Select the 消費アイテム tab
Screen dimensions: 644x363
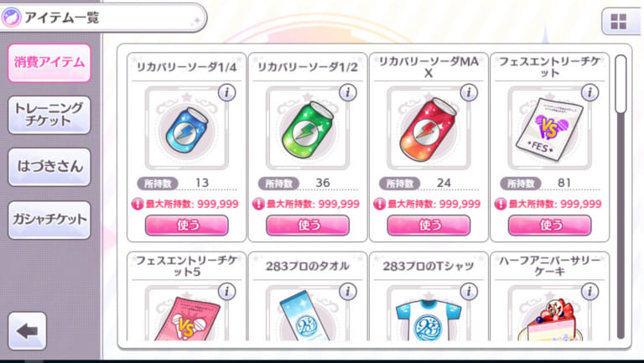pyautogui.click(x=49, y=63)
